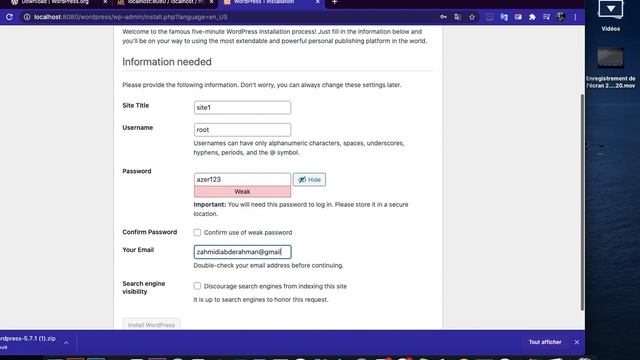Image resolution: width=640 pixels, height=360 pixels.
Task: Close the Download WordPress.org tab
Action: click(105, 2)
